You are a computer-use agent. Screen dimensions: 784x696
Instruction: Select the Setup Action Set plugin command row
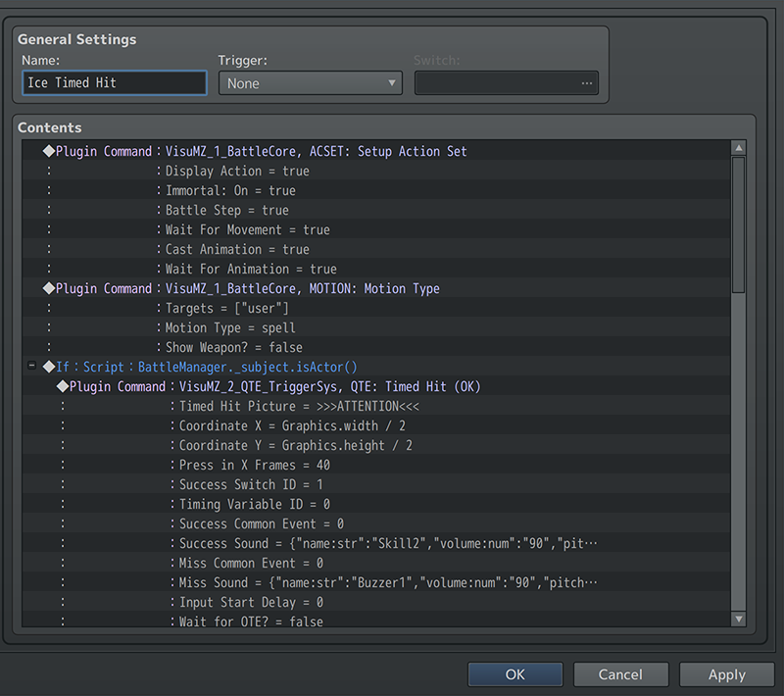pyautogui.click(x=316, y=152)
